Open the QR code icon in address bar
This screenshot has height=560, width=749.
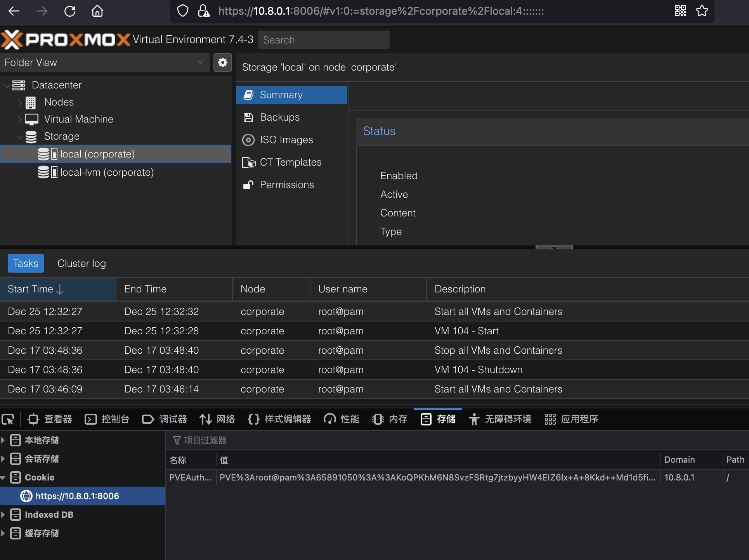coord(680,11)
